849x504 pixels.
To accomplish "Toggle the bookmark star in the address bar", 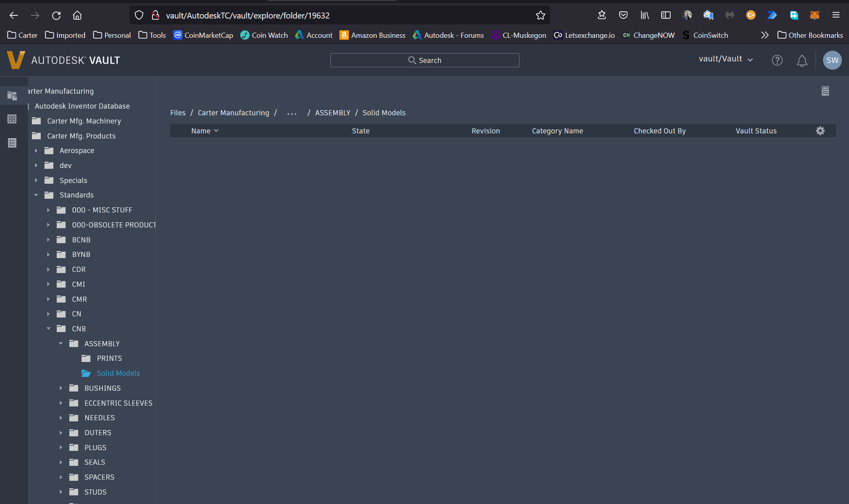I will coord(541,15).
